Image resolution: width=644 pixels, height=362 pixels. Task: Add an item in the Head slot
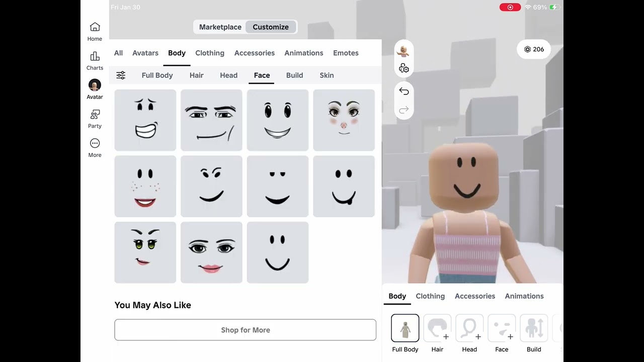click(469, 328)
